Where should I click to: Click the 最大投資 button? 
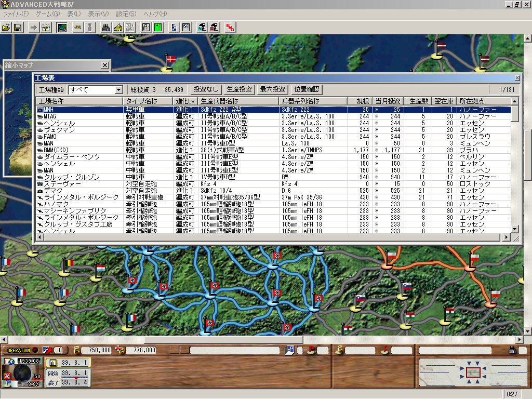pos(272,89)
